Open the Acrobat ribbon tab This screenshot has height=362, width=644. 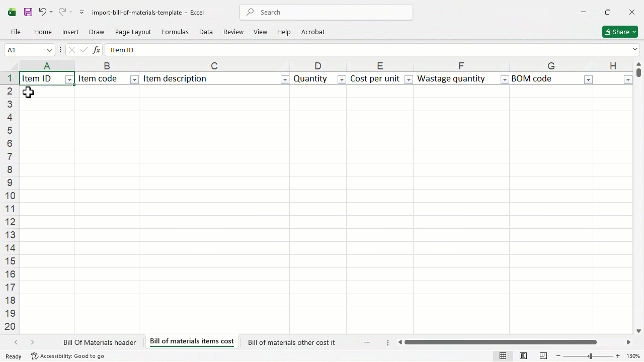[x=313, y=32]
